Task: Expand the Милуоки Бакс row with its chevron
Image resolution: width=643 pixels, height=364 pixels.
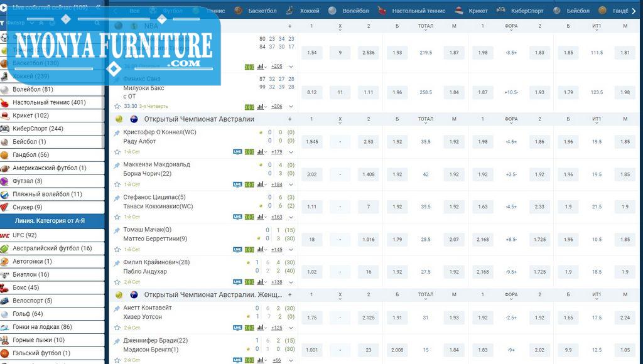Action: point(291,107)
